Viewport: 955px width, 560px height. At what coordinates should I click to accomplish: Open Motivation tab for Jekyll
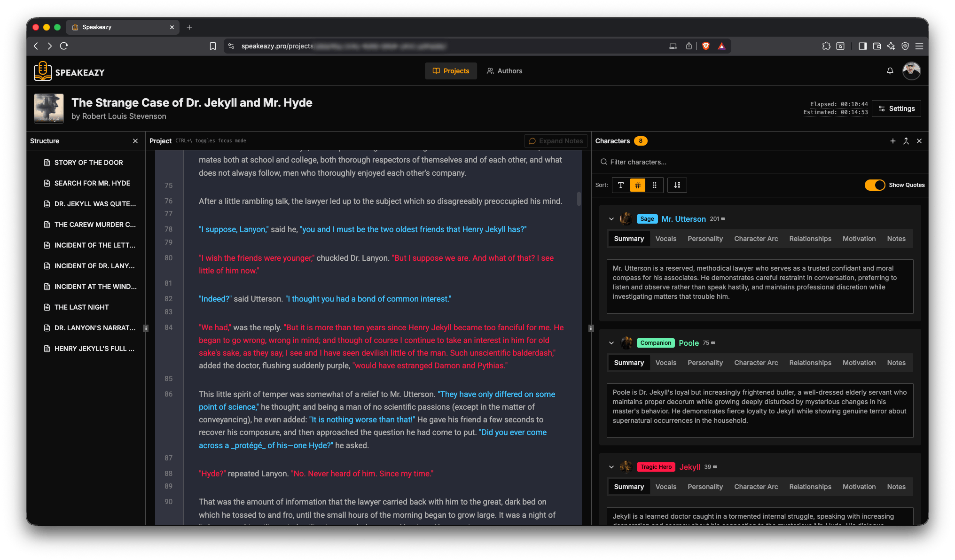coord(859,487)
